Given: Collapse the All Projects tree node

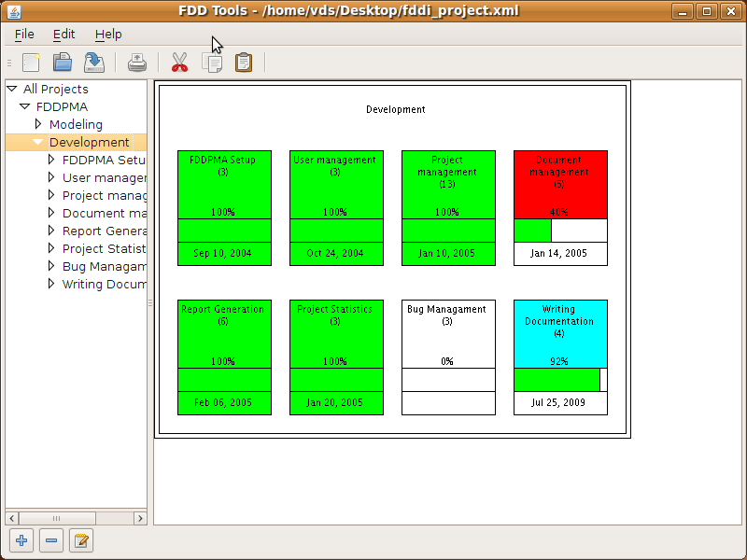Looking at the screenshot, I should 12,89.
